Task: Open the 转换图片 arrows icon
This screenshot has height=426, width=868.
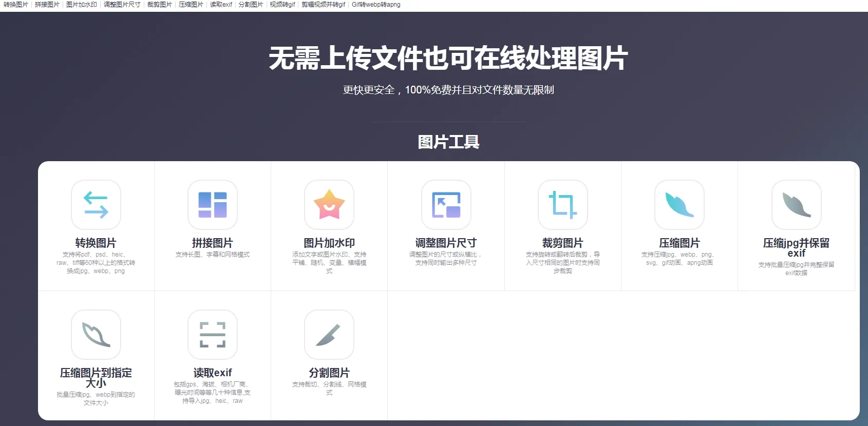Action: pyautogui.click(x=96, y=205)
